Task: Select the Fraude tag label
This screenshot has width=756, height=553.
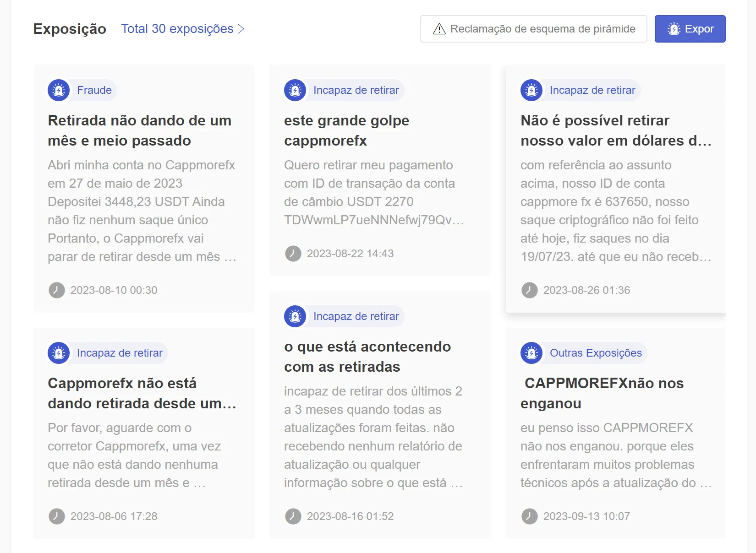Action: pos(94,90)
